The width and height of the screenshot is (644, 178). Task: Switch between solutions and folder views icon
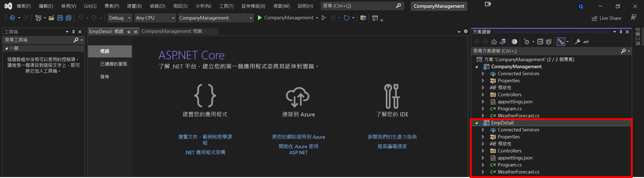point(503,41)
